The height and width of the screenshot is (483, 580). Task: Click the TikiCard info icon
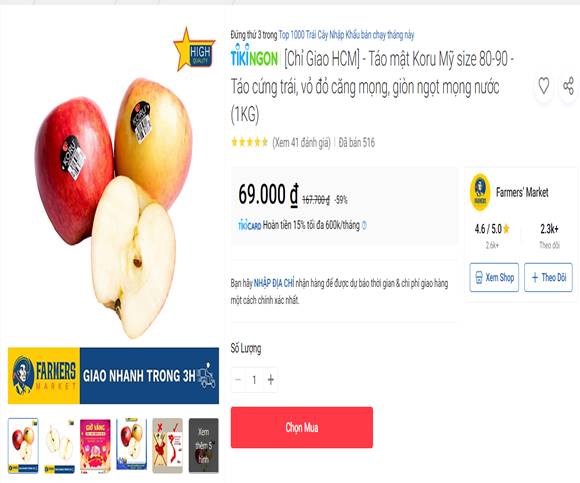coord(364,225)
